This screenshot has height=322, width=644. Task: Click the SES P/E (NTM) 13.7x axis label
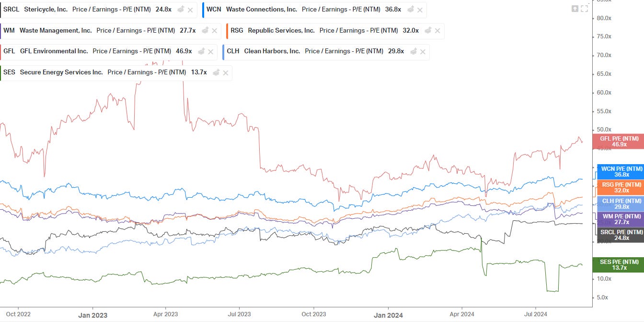[619, 265]
